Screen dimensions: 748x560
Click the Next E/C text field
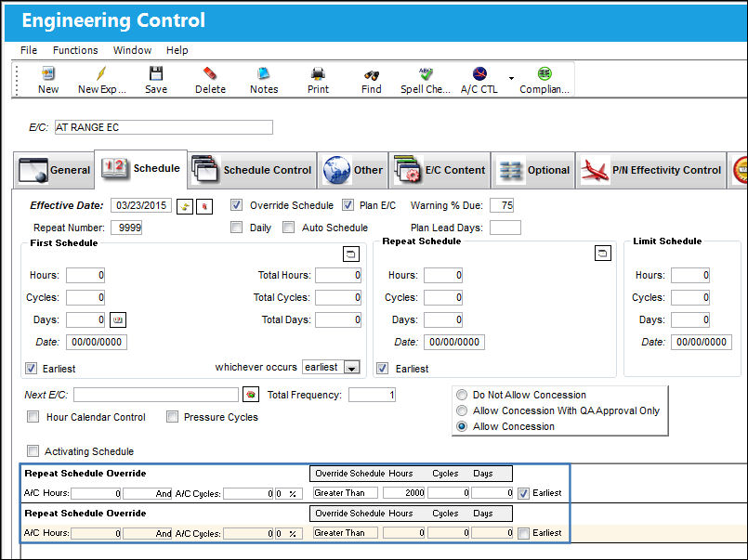(156, 395)
